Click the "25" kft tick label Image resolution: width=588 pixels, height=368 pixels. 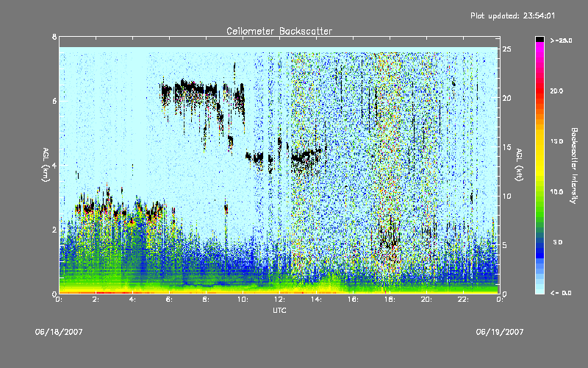click(506, 49)
